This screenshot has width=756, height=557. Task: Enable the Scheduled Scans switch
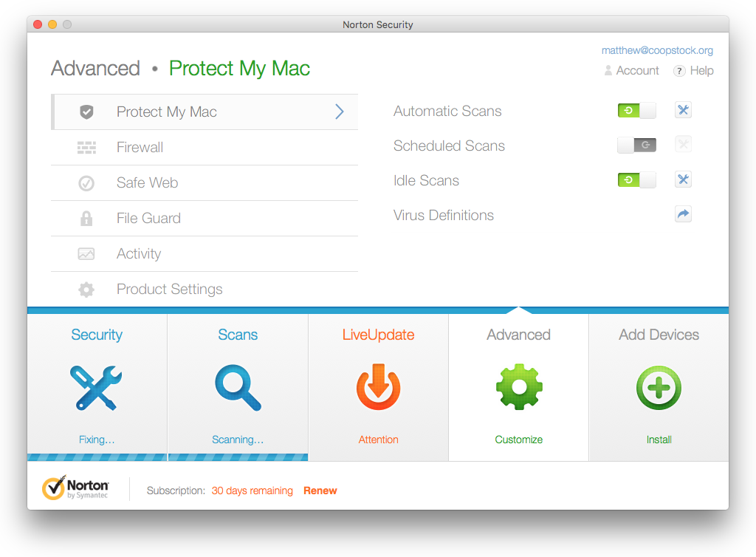click(636, 145)
